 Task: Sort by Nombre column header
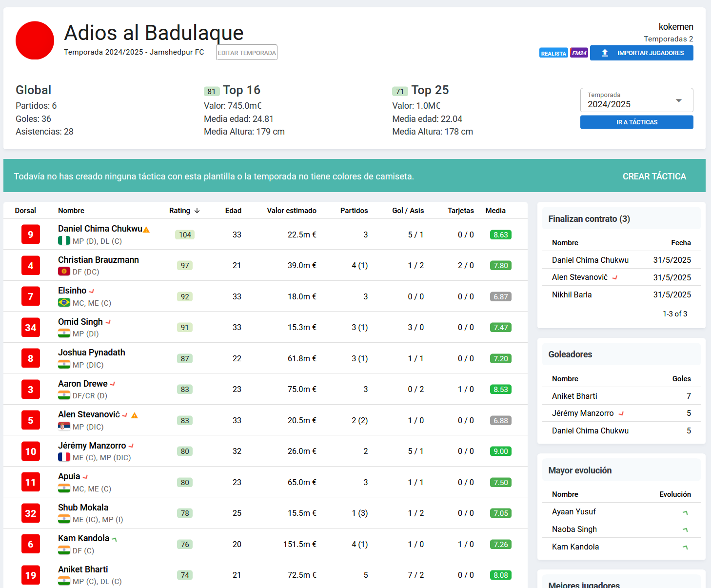click(x=71, y=211)
